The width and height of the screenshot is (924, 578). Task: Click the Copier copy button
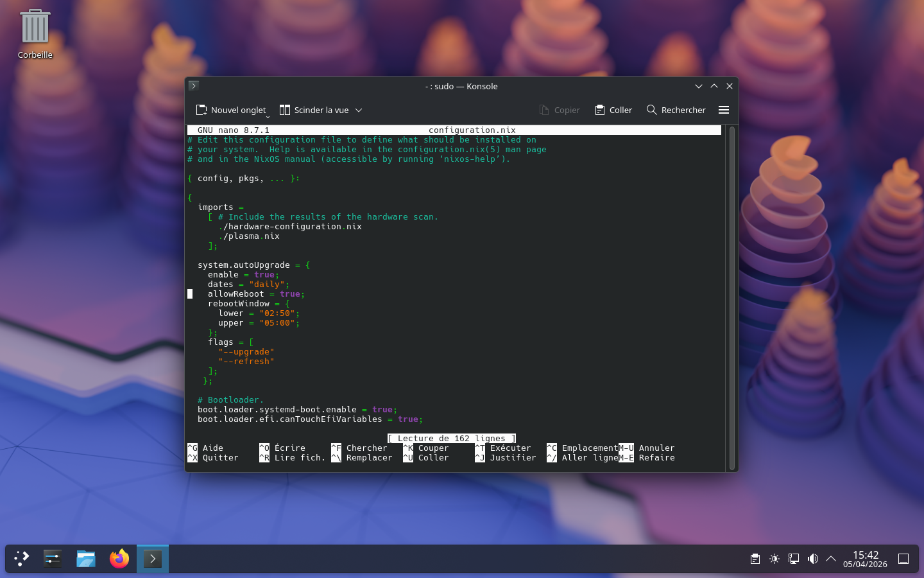(560, 110)
